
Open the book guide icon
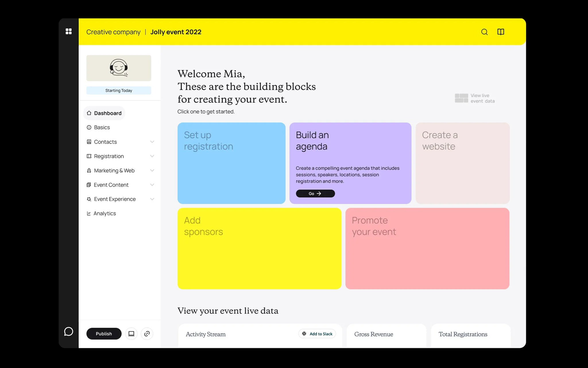tap(501, 32)
